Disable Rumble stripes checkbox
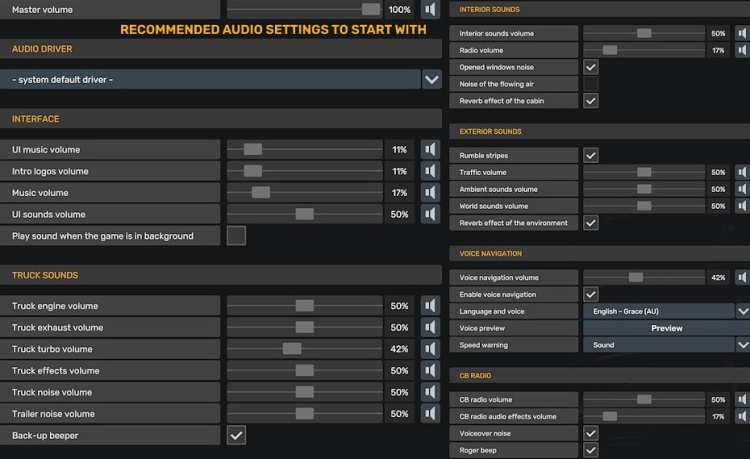The height and width of the screenshot is (459, 750). coord(591,155)
